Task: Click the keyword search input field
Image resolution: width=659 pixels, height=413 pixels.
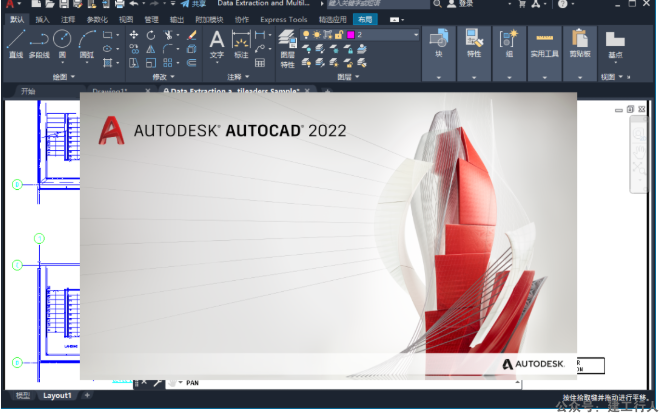Action: click(x=378, y=4)
